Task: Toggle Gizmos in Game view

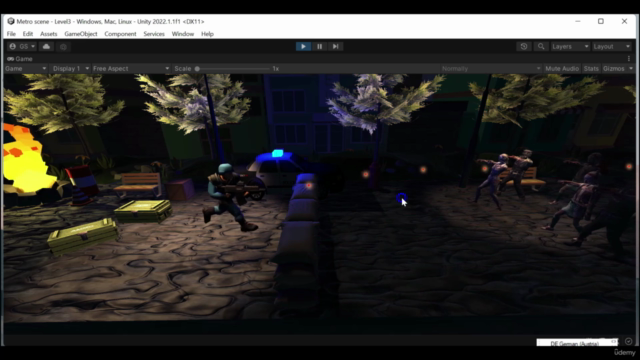Action: tap(613, 69)
